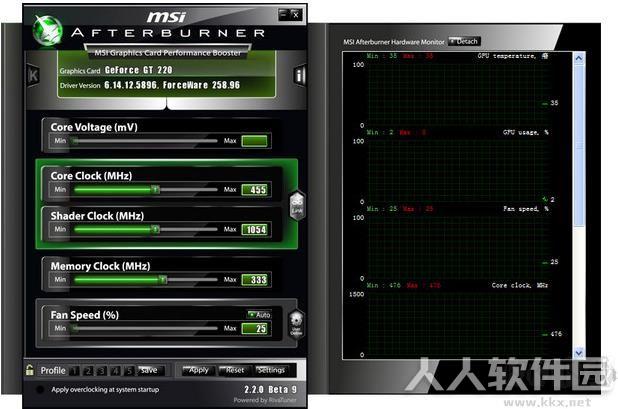Click the Memory Clock value field 333
This screenshot has width=618, height=409.
click(x=254, y=279)
